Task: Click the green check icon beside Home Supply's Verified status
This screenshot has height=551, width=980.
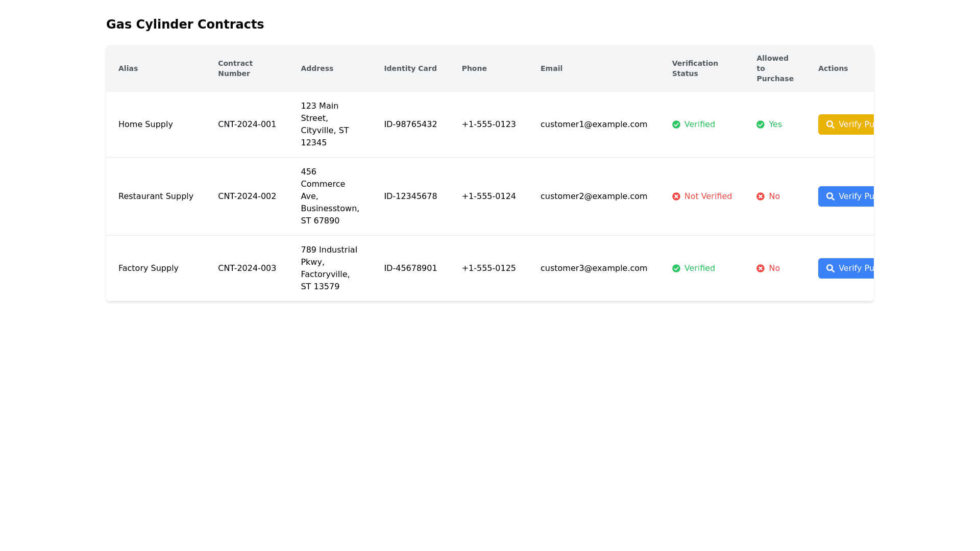Action: point(676,124)
